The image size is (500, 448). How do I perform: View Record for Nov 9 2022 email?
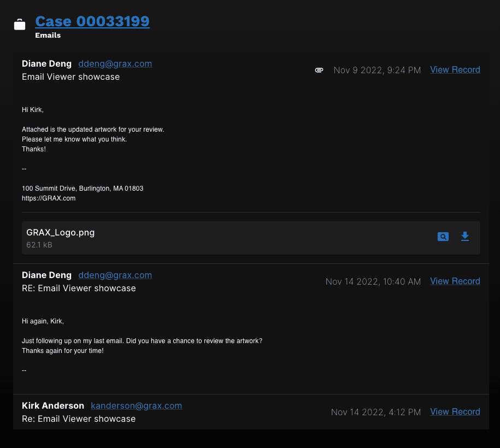click(x=455, y=70)
